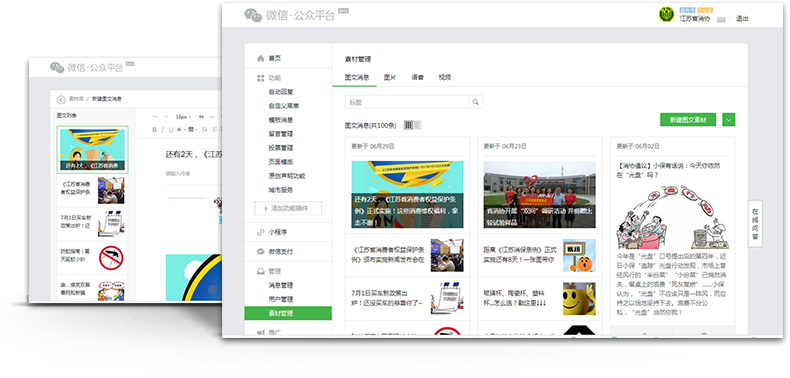Open 自动回复 in the sidebar
The image size is (790, 378).
[x=281, y=92]
